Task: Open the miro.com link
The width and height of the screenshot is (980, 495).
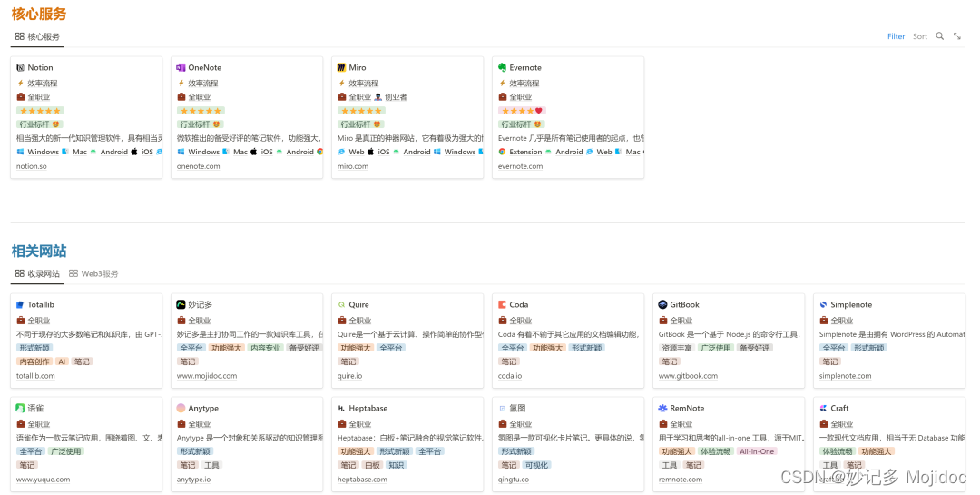Action: 353,166
